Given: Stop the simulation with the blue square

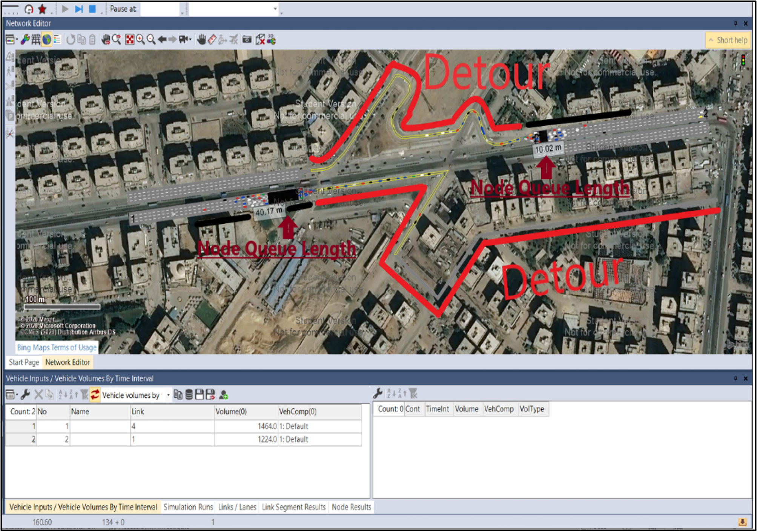Looking at the screenshot, I should coord(92,8).
